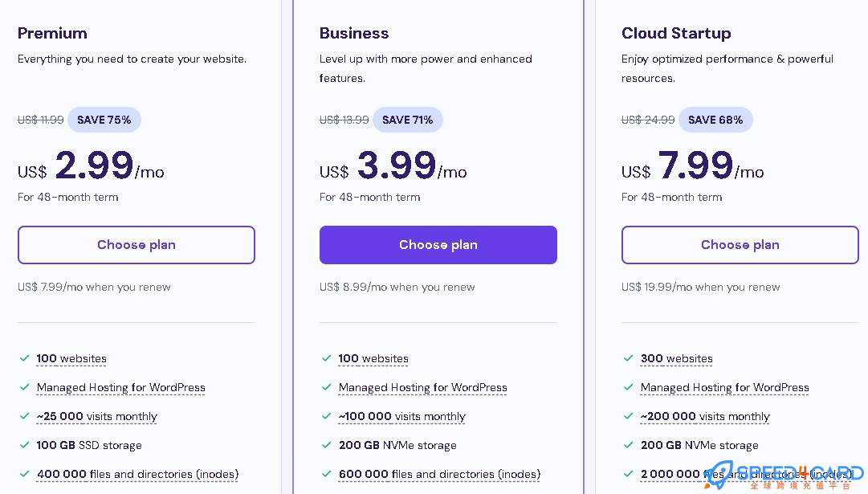This screenshot has height=494, width=868.
Task: Click Business '100 websites' feature
Action: pos(373,359)
